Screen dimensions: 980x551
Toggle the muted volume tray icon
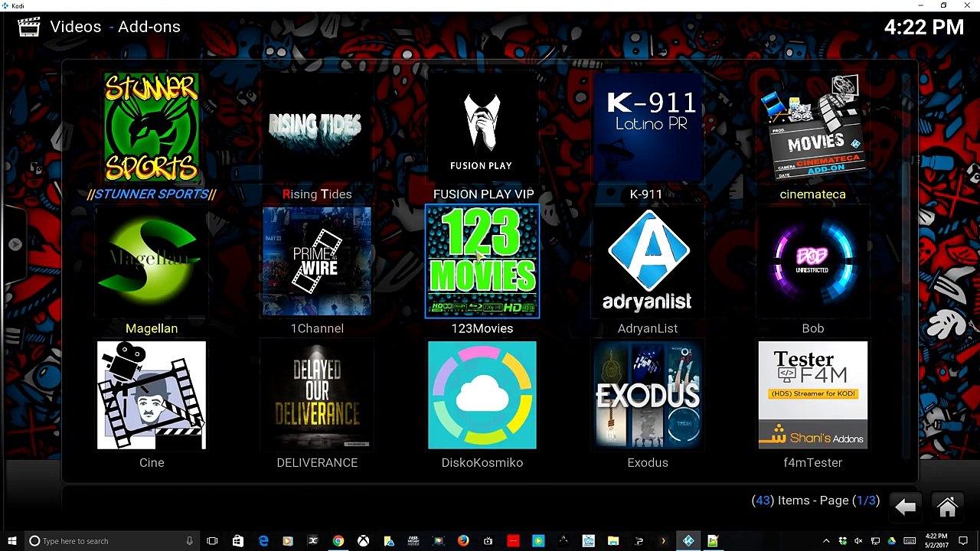tap(859, 541)
